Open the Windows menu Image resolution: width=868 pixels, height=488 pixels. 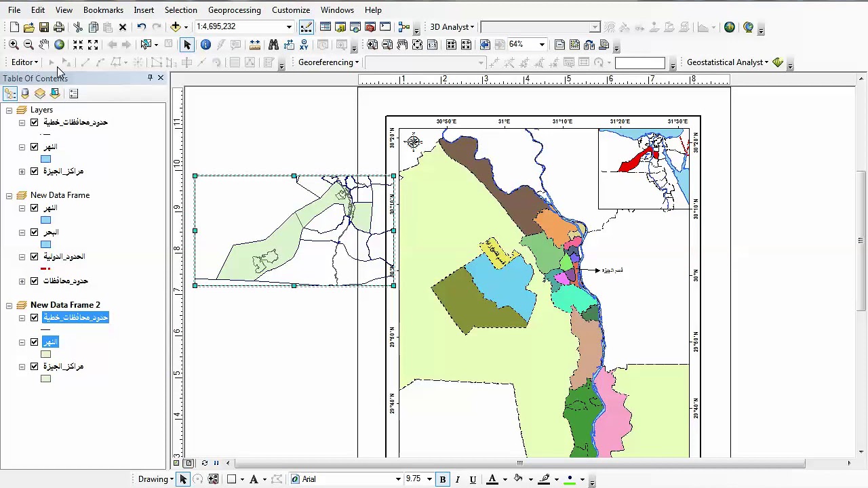[337, 10]
